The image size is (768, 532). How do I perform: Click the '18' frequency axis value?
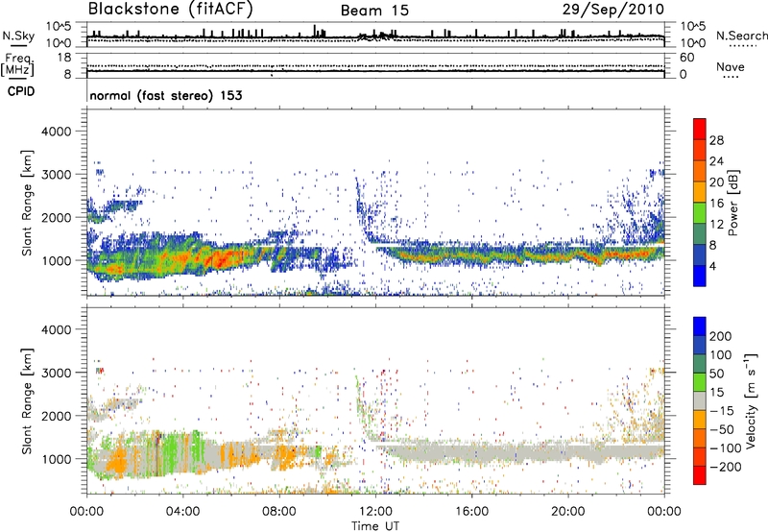point(64,58)
